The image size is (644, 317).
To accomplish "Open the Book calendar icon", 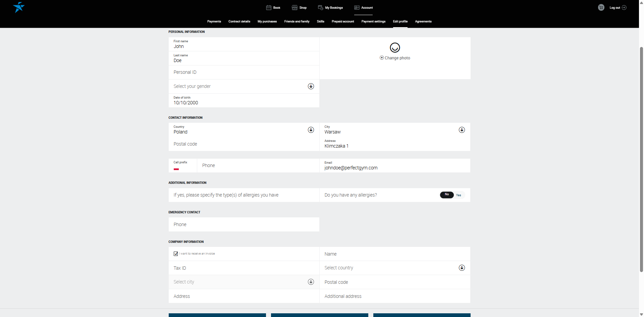I will click(269, 7).
